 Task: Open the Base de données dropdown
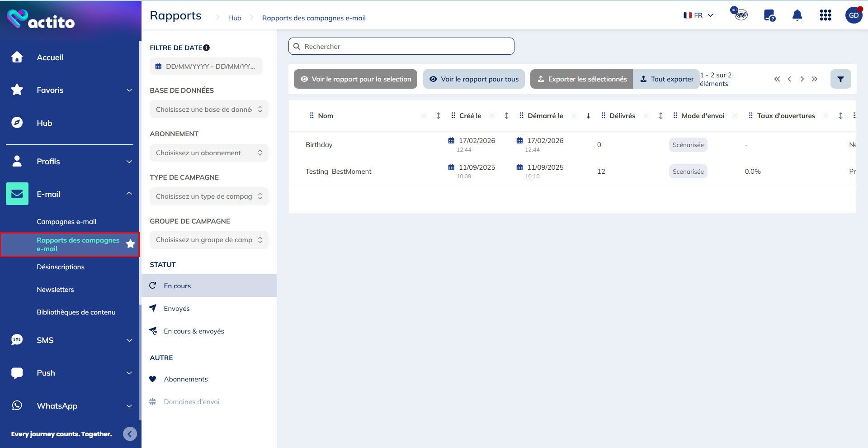[x=209, y=110]
